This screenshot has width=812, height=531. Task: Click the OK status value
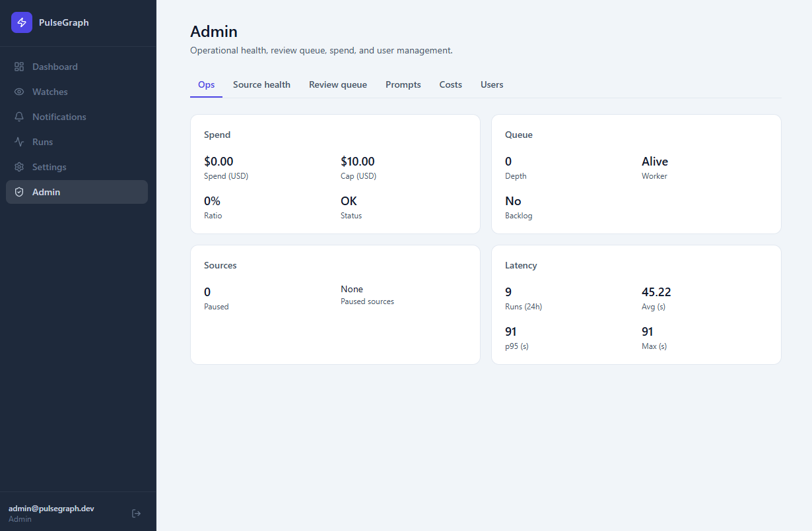pos(349,201)
